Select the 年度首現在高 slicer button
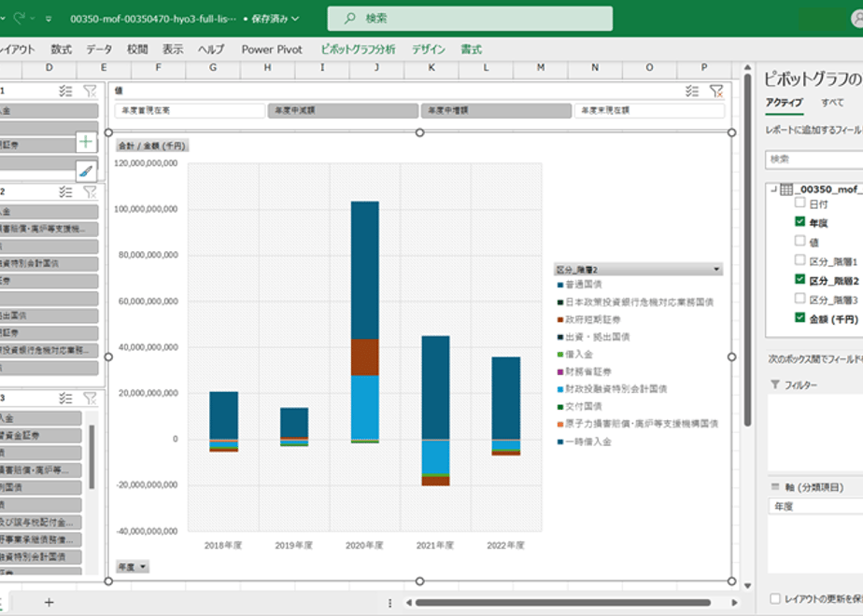Screen dimensions: 863x616 [190, 110]
